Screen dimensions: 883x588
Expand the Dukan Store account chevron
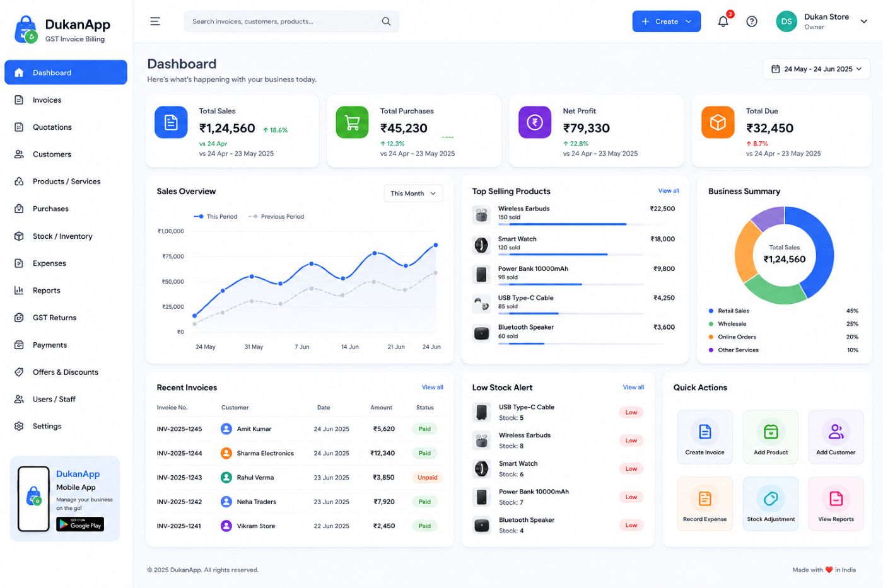(x=864, y=21)
